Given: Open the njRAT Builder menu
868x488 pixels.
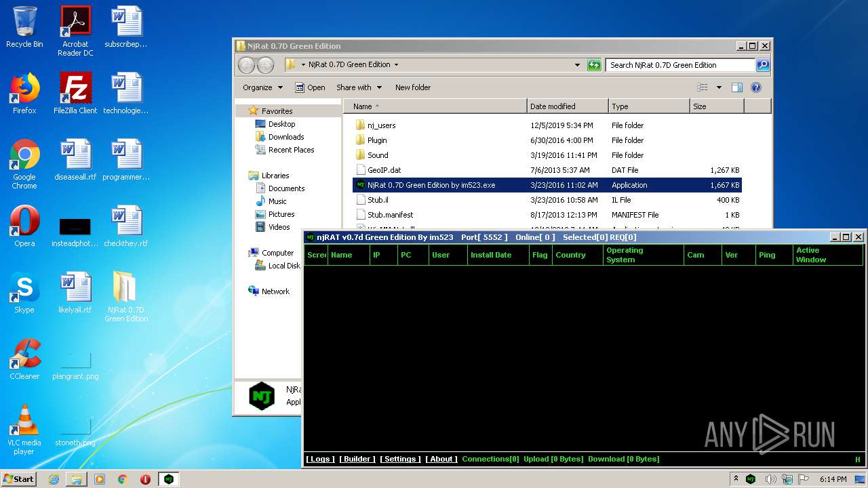Looking at the screenshot, I should click(x=357, y=460).
